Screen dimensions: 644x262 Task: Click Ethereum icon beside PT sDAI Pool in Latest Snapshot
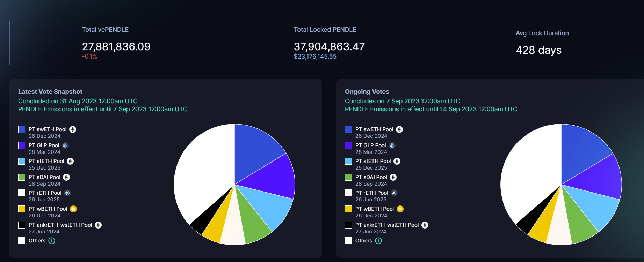coord(66,177)
